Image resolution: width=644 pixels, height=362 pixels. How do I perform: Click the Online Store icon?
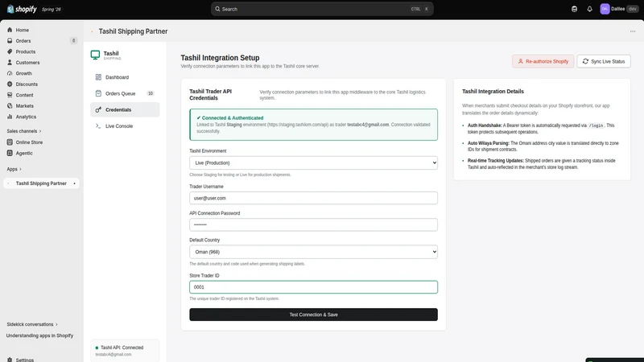tap(10, 142)
